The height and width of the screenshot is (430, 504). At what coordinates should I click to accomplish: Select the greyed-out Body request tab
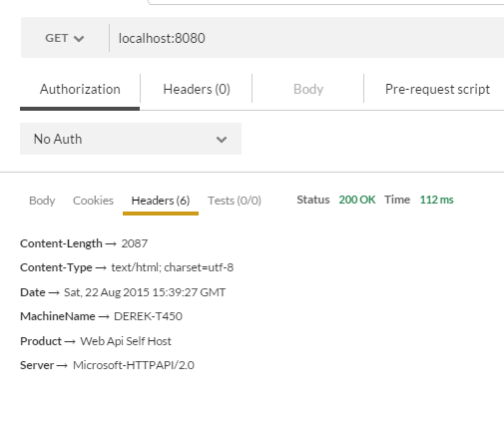(x=308, y=89)
